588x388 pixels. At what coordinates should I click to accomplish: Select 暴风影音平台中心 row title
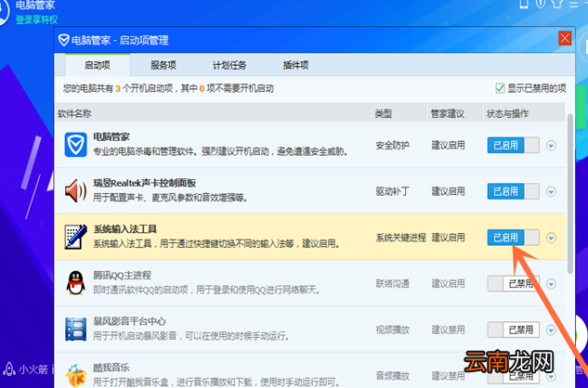point(129,321)
